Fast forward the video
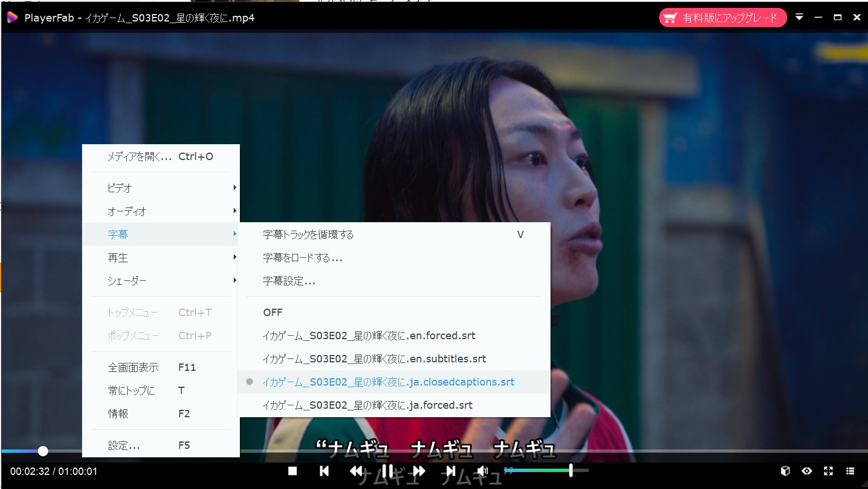The height and width of the screenshot is (489, 868). pos(419,471)
